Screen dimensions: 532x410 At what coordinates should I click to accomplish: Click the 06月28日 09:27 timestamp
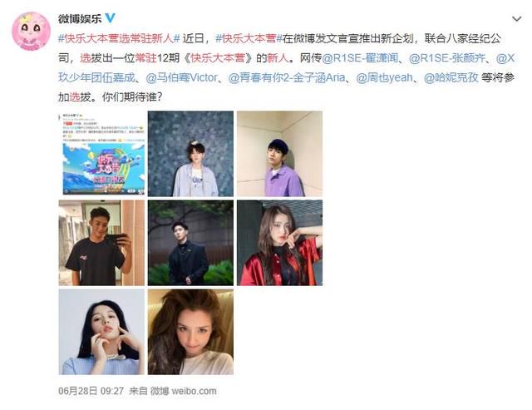[91, 391]
